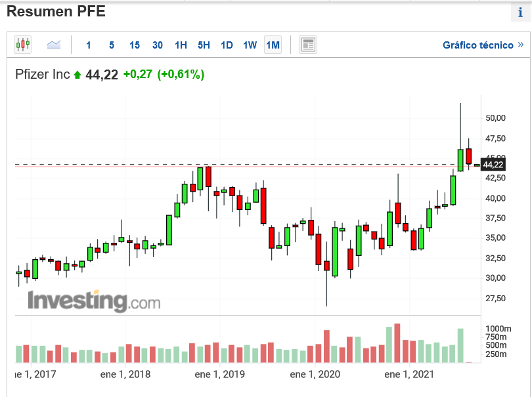
Task: Choose the 1D chart interval
Action: click(x=227, y=45)
